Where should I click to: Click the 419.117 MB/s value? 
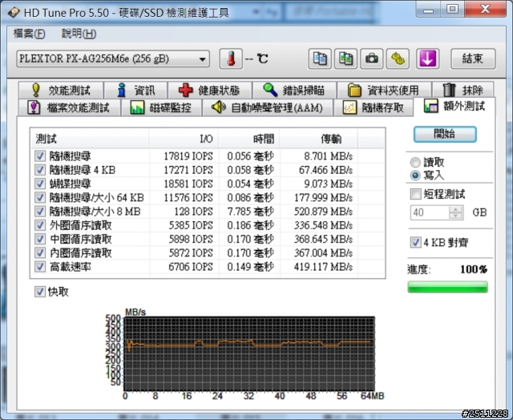(x=323, y=267)
